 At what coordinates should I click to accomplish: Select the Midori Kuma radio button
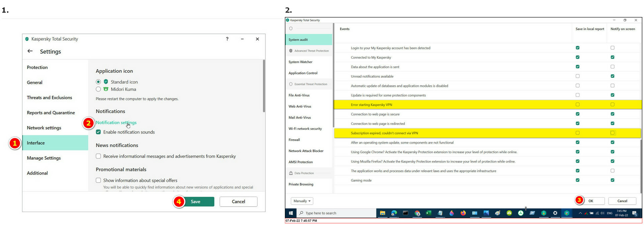click(98, 89)
